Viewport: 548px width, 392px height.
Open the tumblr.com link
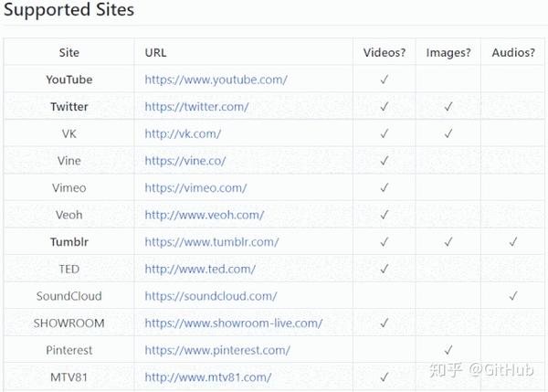[x=211, y=242]
